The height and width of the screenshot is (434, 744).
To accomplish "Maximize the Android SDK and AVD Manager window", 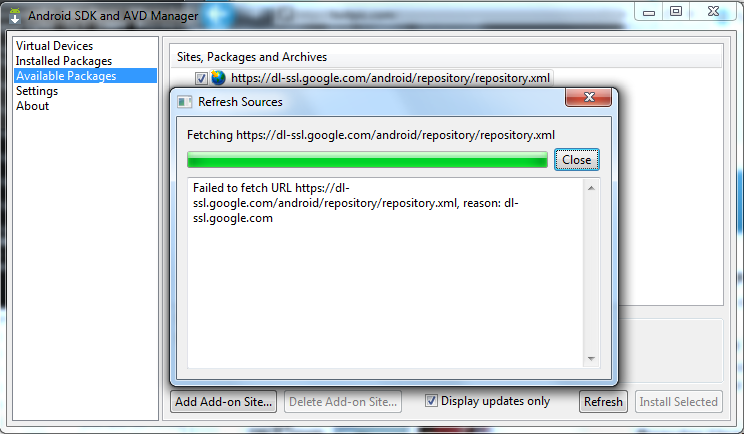I will [x=676, y=12].
